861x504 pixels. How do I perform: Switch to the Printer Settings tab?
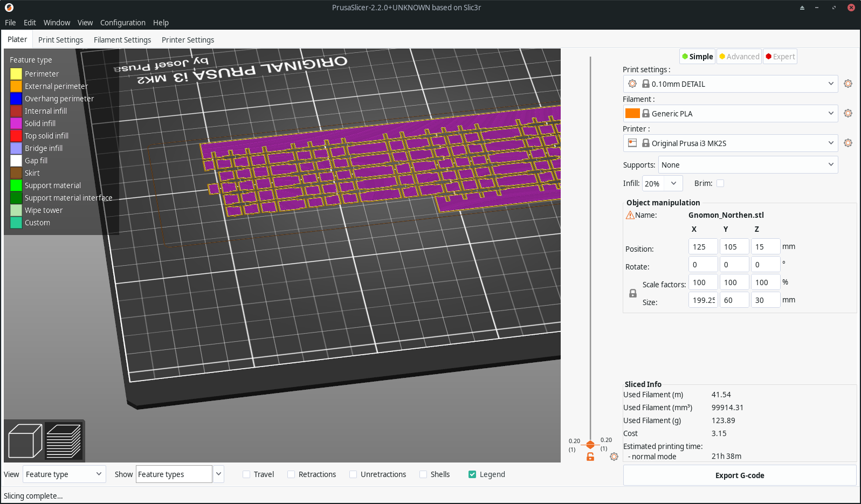point(188,40)
